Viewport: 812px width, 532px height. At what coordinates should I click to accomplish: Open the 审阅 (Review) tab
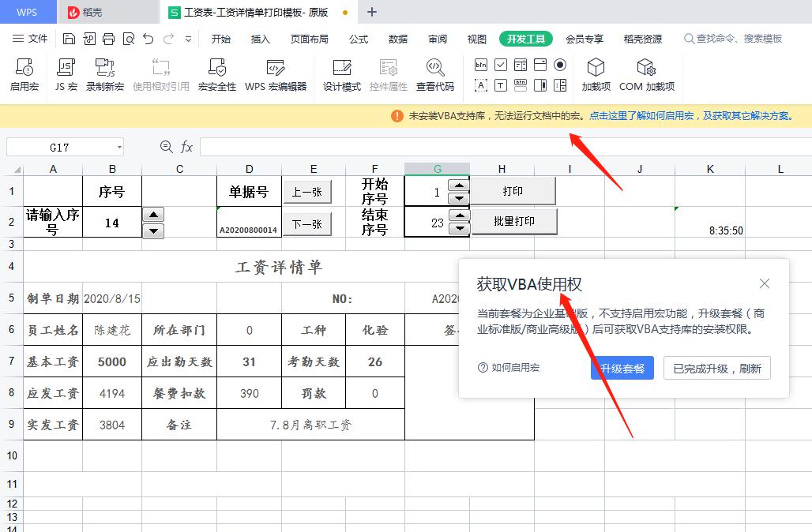click(438, 39)
